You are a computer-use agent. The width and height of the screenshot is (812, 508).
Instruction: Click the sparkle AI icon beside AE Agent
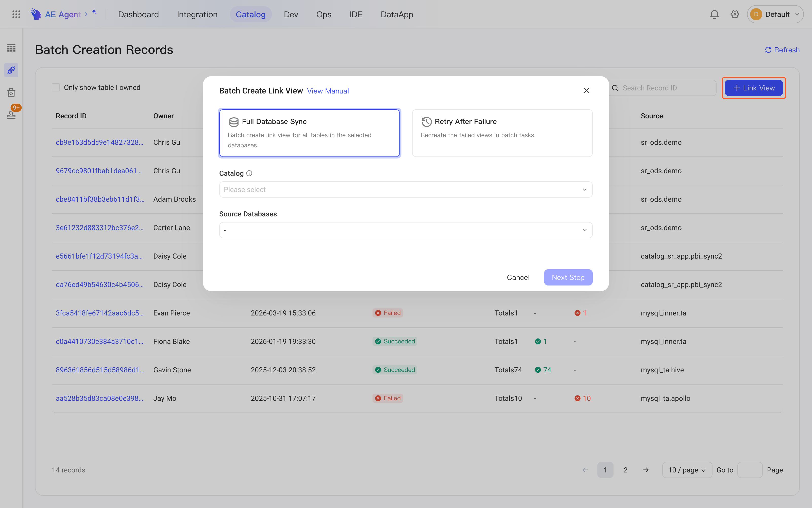(x=95, y=12)
